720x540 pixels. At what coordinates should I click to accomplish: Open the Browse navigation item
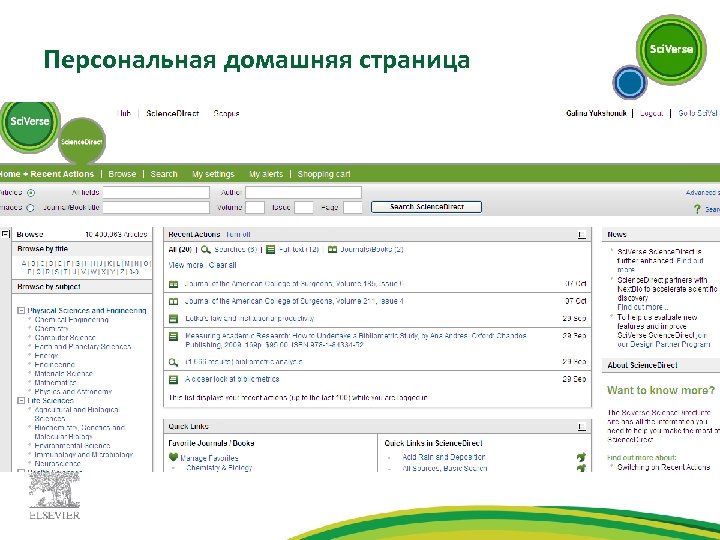click(x=122, y=174)
